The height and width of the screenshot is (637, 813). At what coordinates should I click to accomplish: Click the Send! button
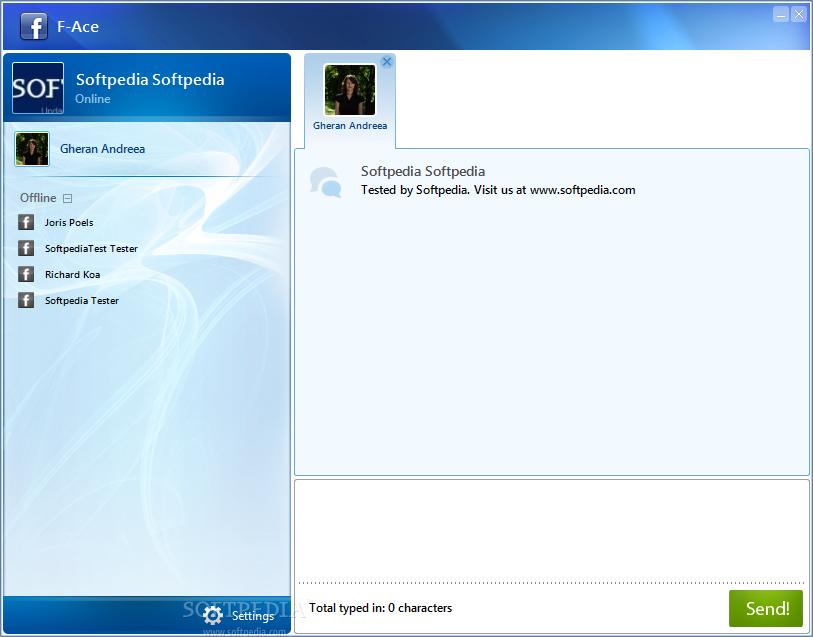pyautogui.click(x=766, y=608)
